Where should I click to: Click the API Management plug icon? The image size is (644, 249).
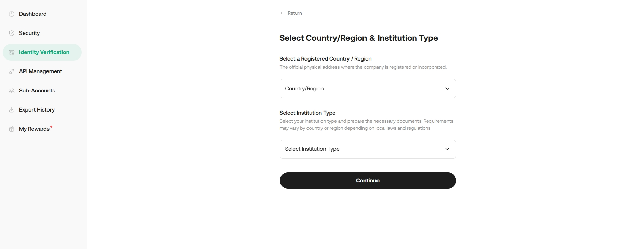coord(12,71)
